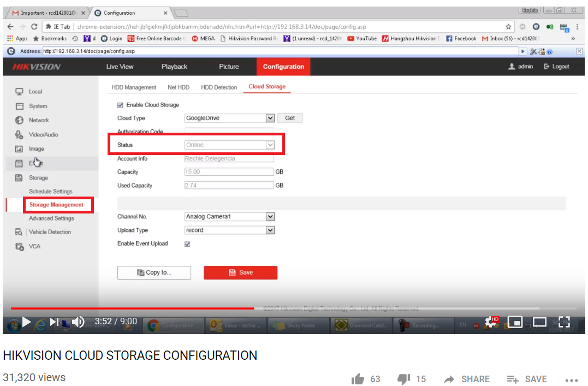
Task: Dislike the video with thumbs down
Action: coord(403,379)
